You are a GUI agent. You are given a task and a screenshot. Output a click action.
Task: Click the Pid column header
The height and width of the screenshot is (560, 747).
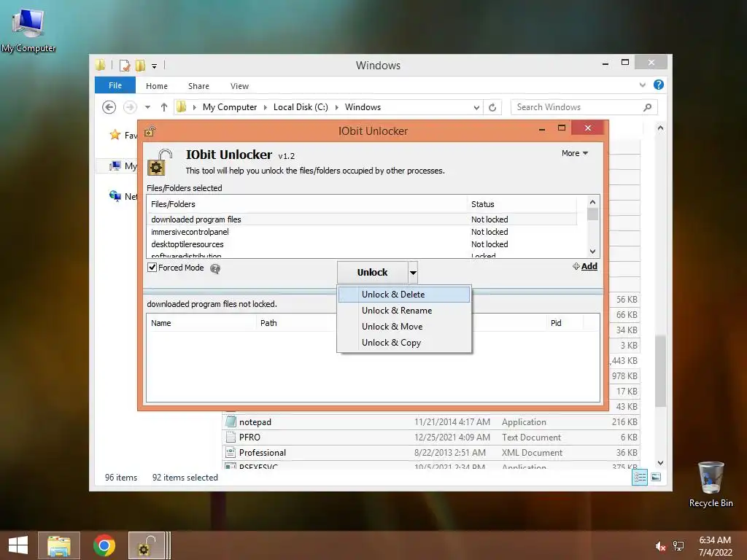565,323
